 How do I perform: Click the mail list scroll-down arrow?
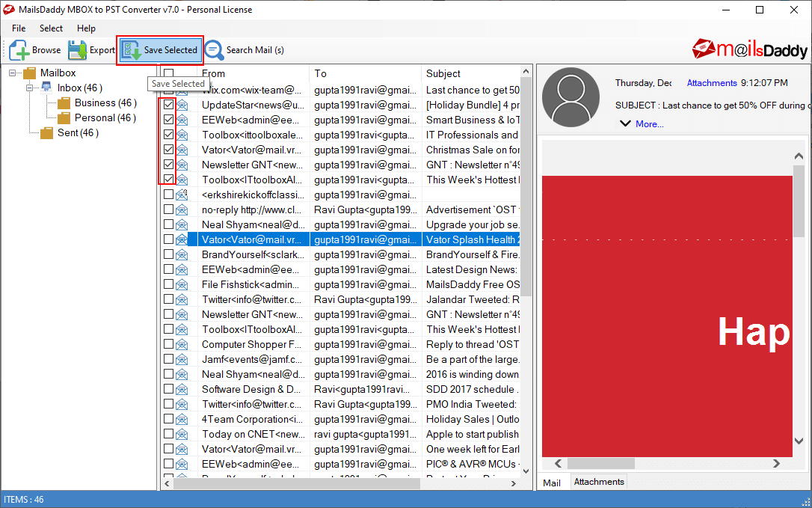pyautogui.click(x=526, y=471)
